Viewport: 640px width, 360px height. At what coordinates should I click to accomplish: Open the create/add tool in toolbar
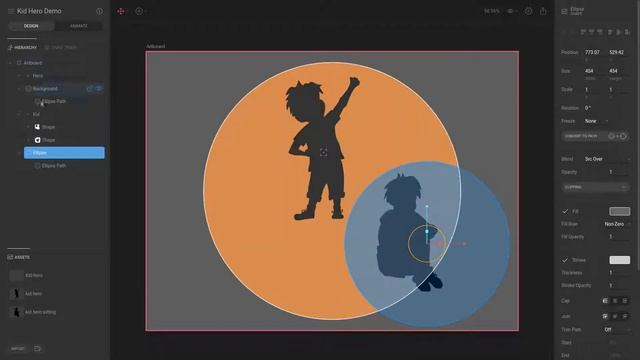tap(139, 11)
